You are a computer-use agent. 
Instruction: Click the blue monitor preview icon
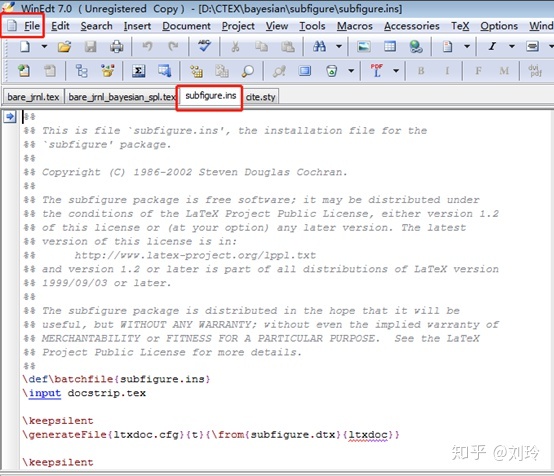coord(305,71)
